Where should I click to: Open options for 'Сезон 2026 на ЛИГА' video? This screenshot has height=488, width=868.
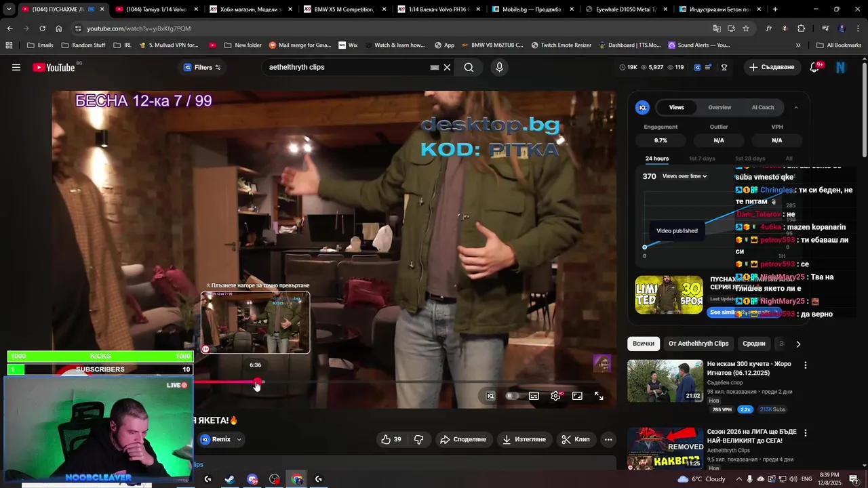point(806,432)
